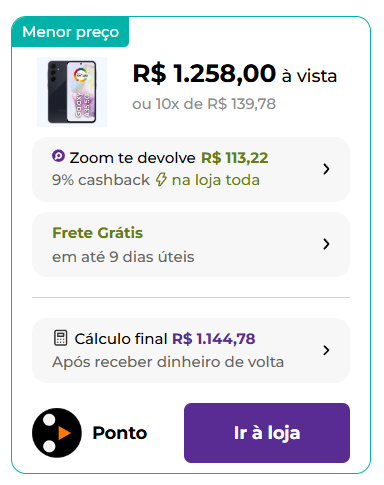Image resolution: width=384 pixels, height=485 pixels.
Task: Click the purple Zoom cashback icon
Action: click(58, 156)
